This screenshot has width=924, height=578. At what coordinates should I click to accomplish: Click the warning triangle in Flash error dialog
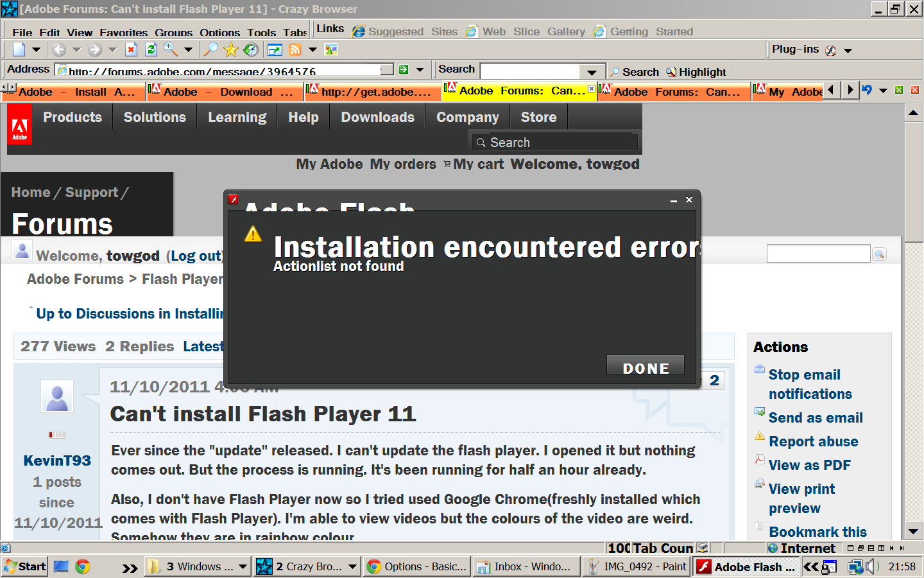tap(253, 234)
